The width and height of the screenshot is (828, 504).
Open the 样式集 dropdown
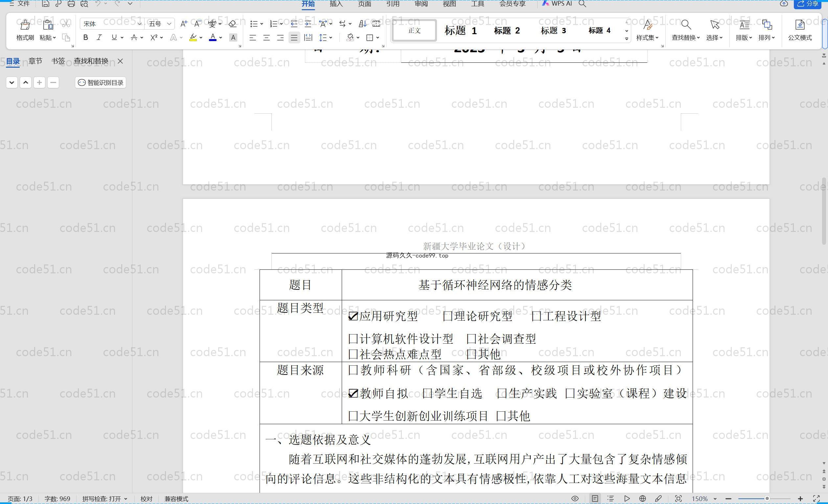point(647,38)
